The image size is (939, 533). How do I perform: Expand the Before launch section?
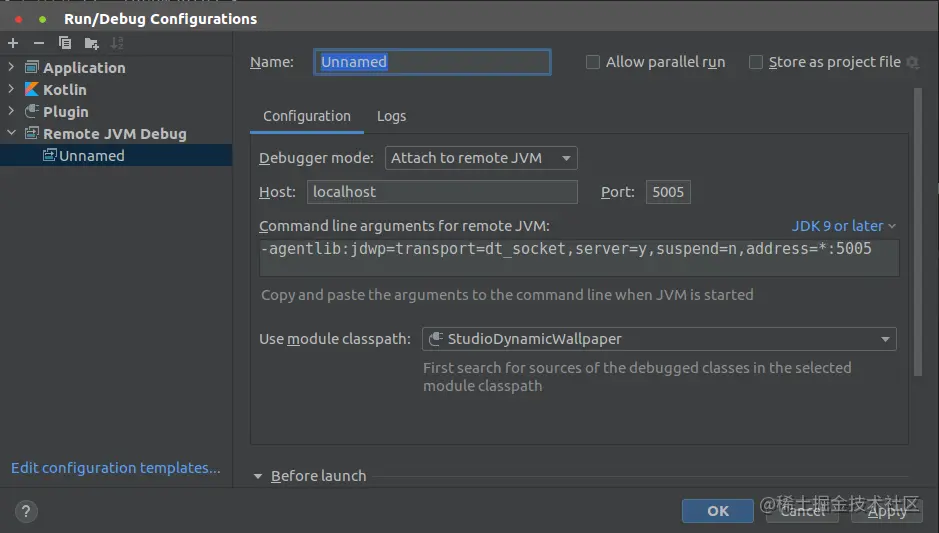258,477
